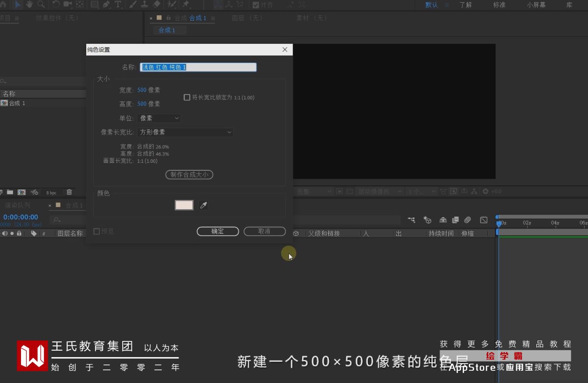This screenshot has width=588, height=383.
Task: Open the 图层 layer viewer tab
Action: pyautogui.click(x=247, y=18)
